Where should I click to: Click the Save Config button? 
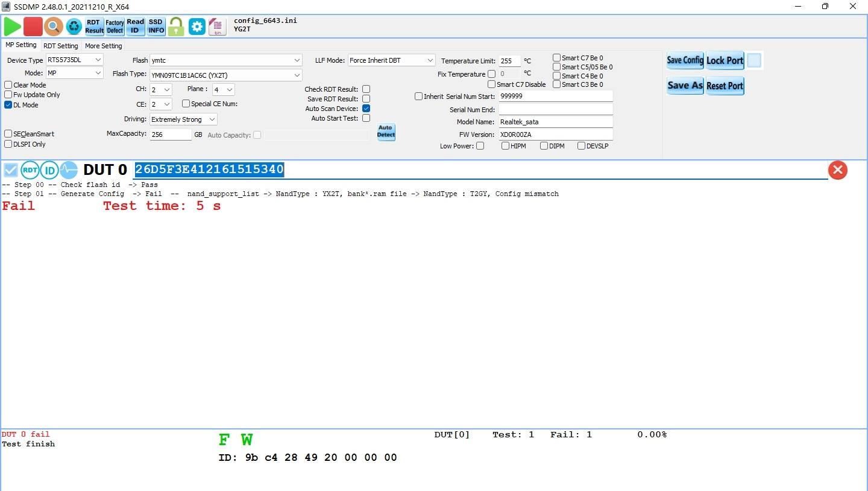tap(685, 60)
